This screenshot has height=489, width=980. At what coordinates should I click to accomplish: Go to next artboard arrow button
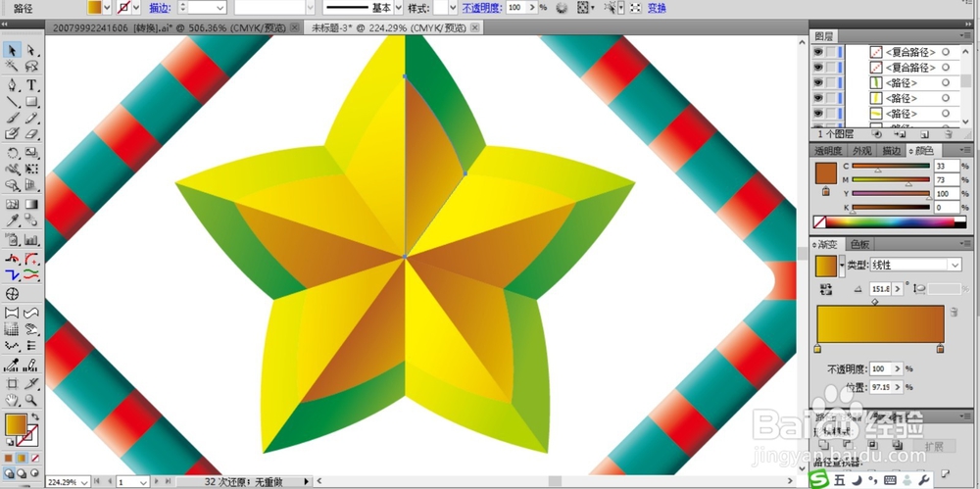(x=156, y=482)
